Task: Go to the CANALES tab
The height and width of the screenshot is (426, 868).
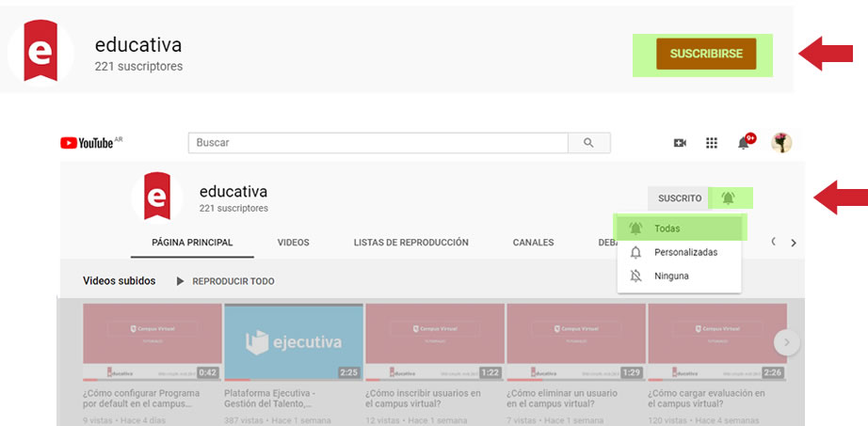Action: pos(533,243)
